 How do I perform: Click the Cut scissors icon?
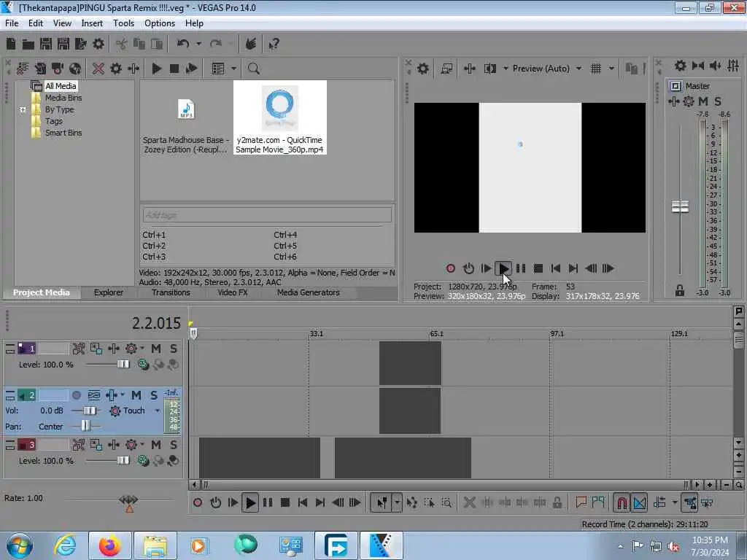[x=122, y=44]
